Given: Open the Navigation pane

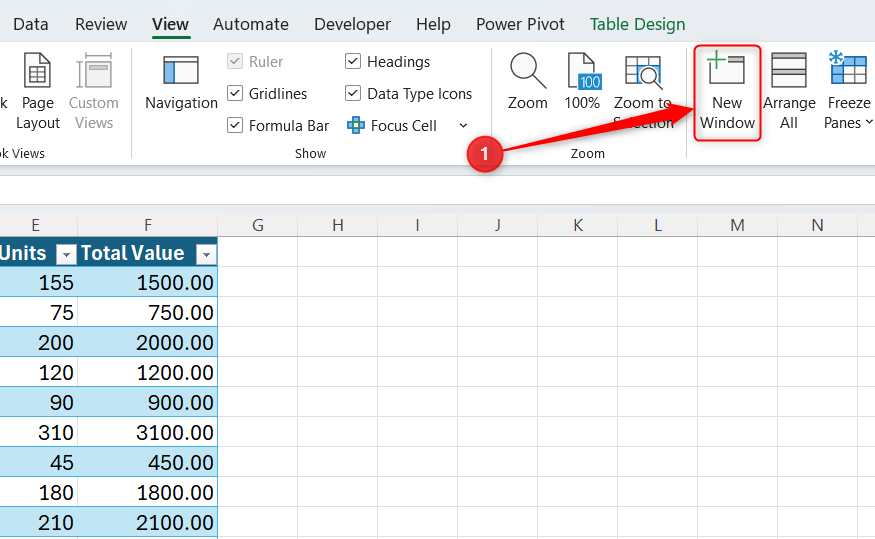Looking at the screenshot, I should [181, 83].
